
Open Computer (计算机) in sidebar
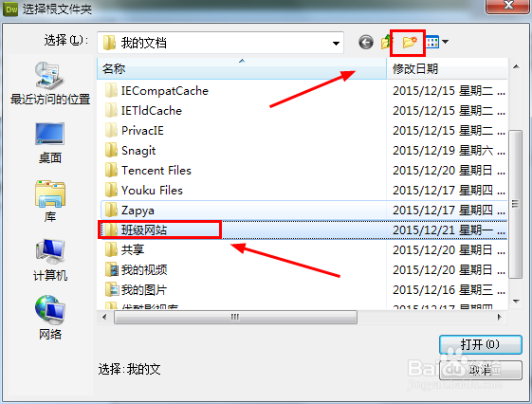point(50,261)
